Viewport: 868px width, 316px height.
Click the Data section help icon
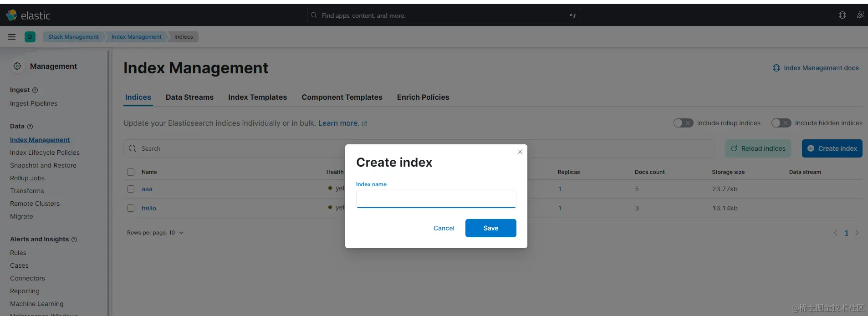[30, 127]
